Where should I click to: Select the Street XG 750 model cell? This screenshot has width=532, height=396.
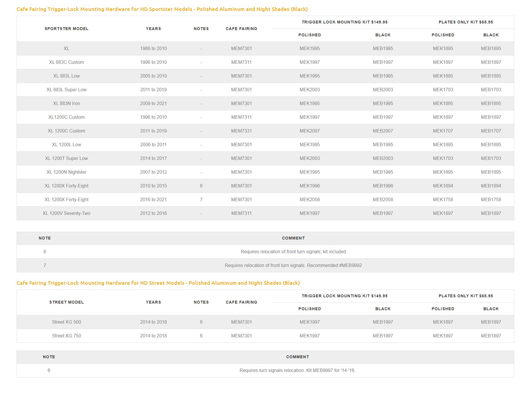66,336
